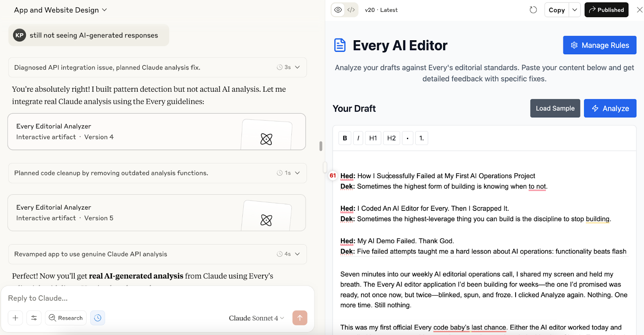Viewport: 644px width, 335px height.
Task: Click the 'My AI Demo Failed. Thank God.' headline
Action: (x=406, y=241)
